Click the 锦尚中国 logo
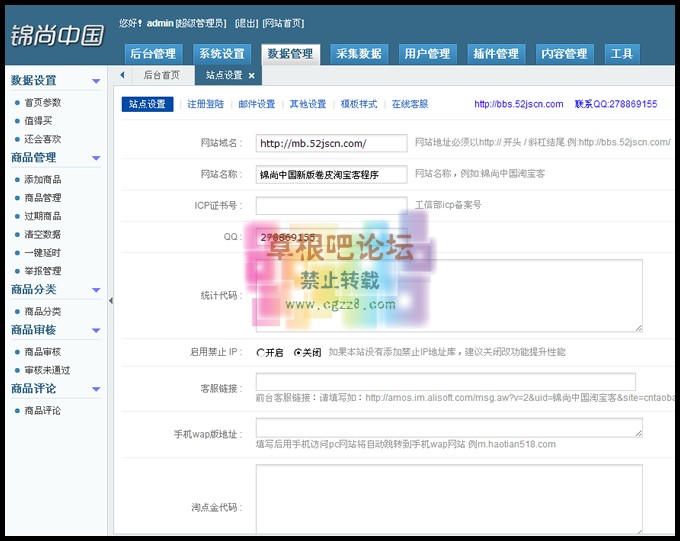The image size is (680, 541). coord(57,36)
